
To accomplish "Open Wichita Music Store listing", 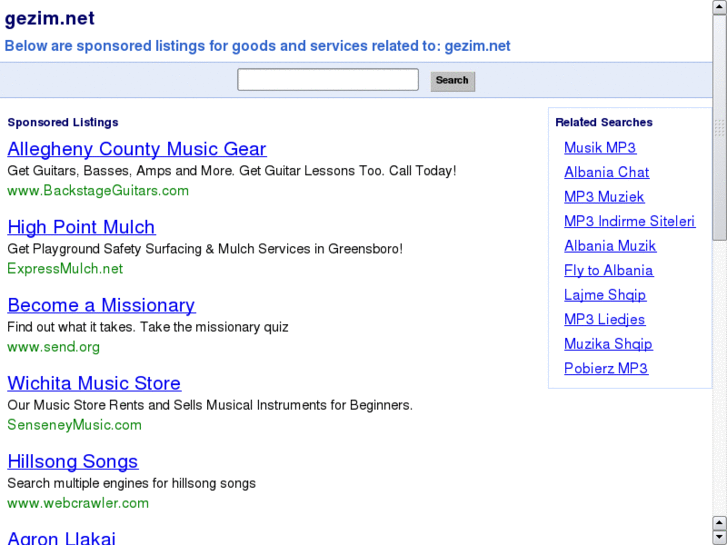I will coord(94,383).
